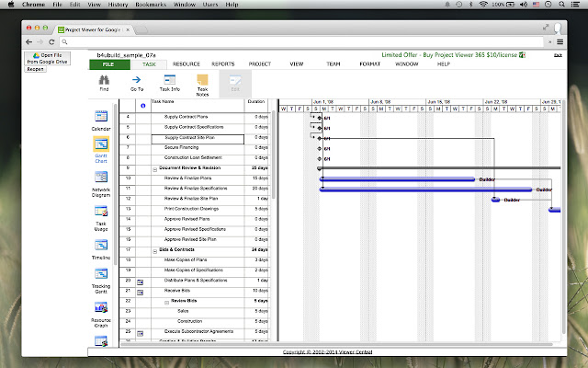Click the task table vertical scrollbar
The width and height of the screenshot is (588, 368).
click(274, 154)
